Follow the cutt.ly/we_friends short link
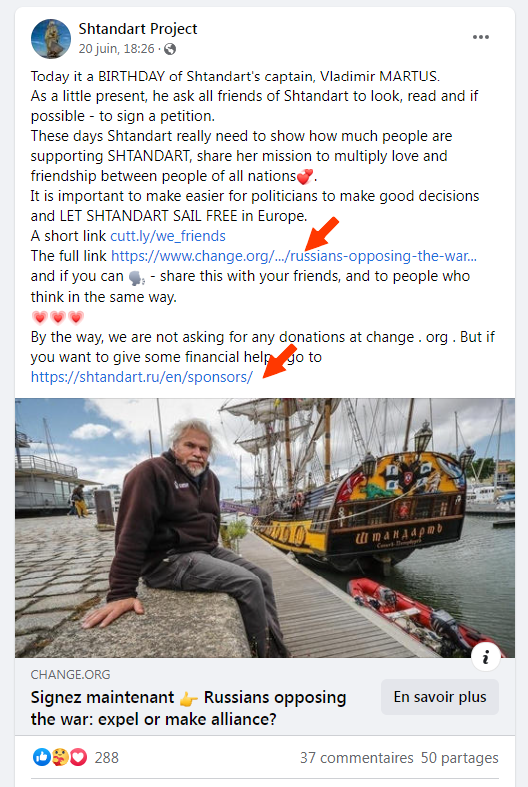Image resolution: width=528 pixels, height=787 pixels. pos(168,236)
